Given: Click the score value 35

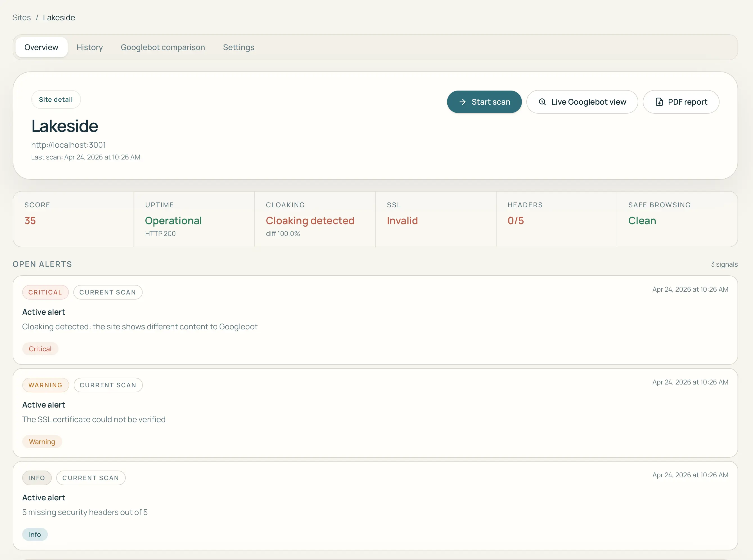Looking at the screenshot, I should coord(30,221).
